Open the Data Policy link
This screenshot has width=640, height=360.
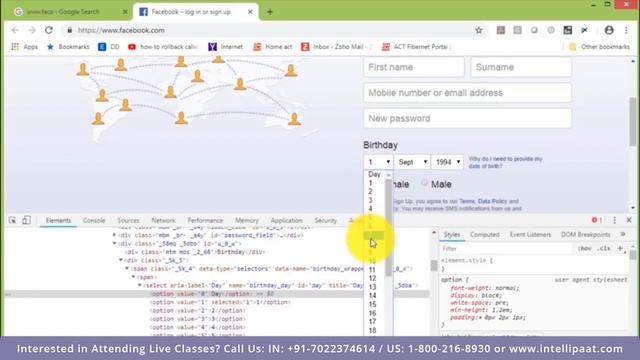click(x=492, y=201)
